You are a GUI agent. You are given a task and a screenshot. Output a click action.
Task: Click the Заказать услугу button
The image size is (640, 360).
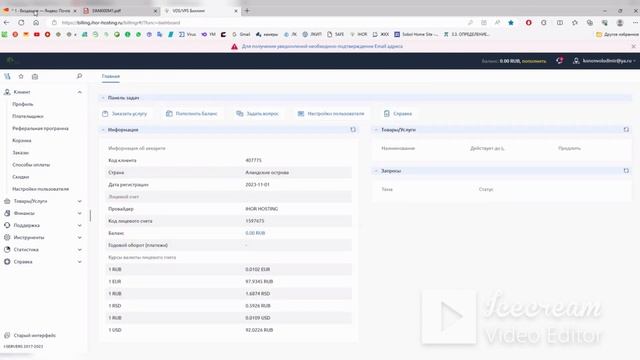(124, 113)
